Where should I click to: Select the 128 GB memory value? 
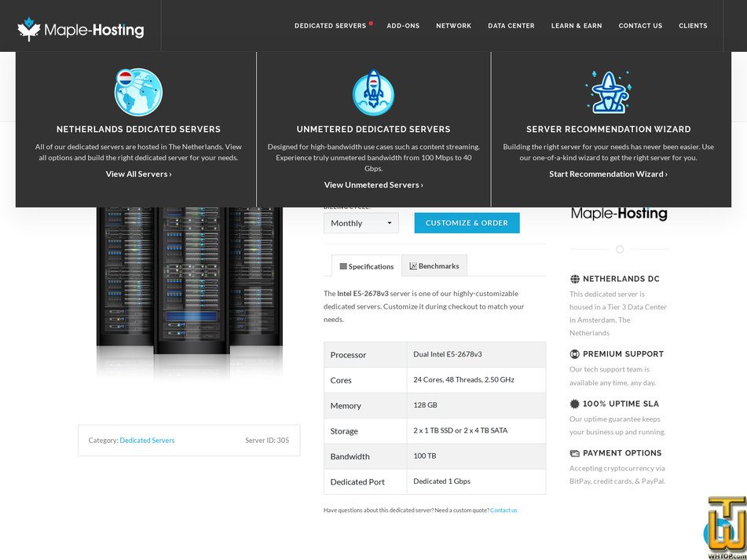pyautogui.click(x=426, y=405)
